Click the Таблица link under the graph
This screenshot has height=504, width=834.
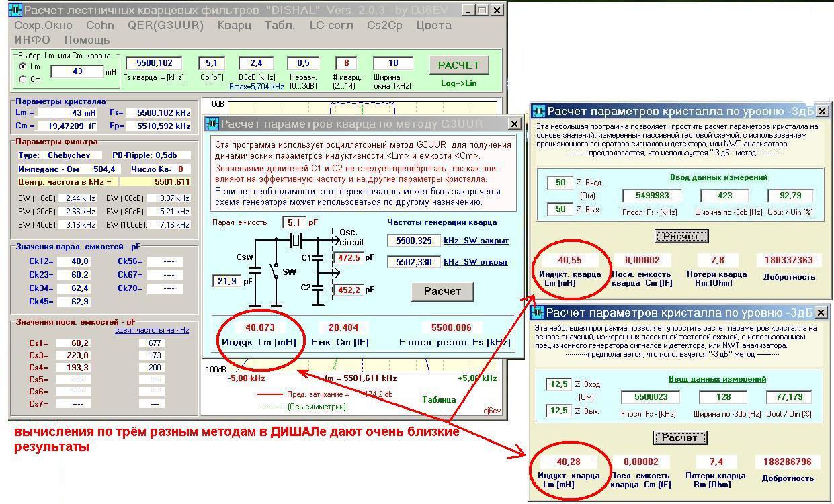pos(439,399)
